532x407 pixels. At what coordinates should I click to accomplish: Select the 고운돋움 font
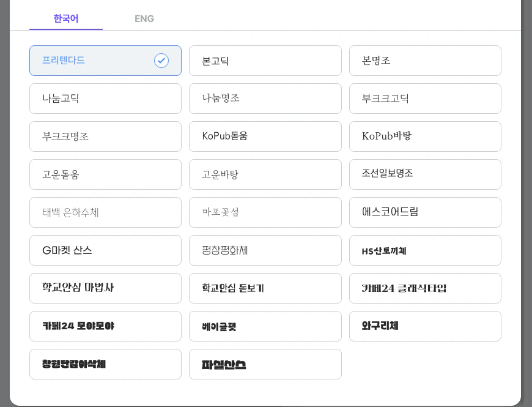click(106, 174)
